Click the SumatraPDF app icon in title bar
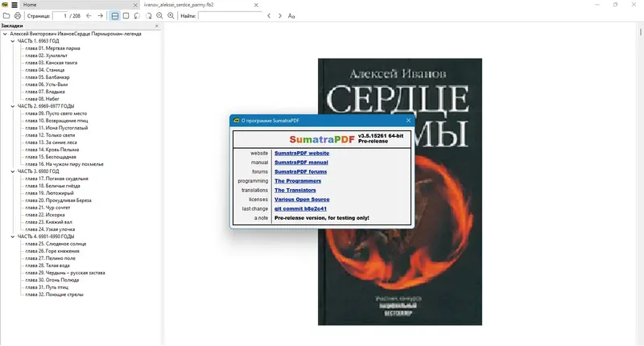This screenshot has height=346, width=644. [5, 5]
